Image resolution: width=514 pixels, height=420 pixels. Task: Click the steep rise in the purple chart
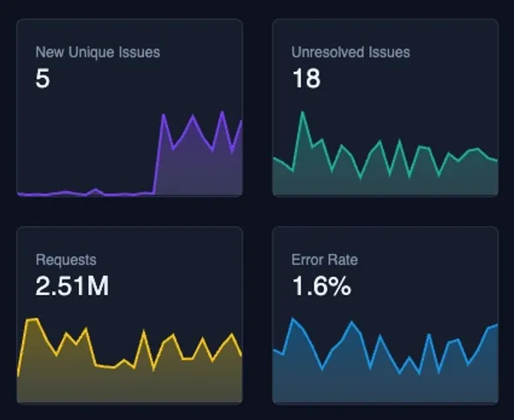point(158,154)
